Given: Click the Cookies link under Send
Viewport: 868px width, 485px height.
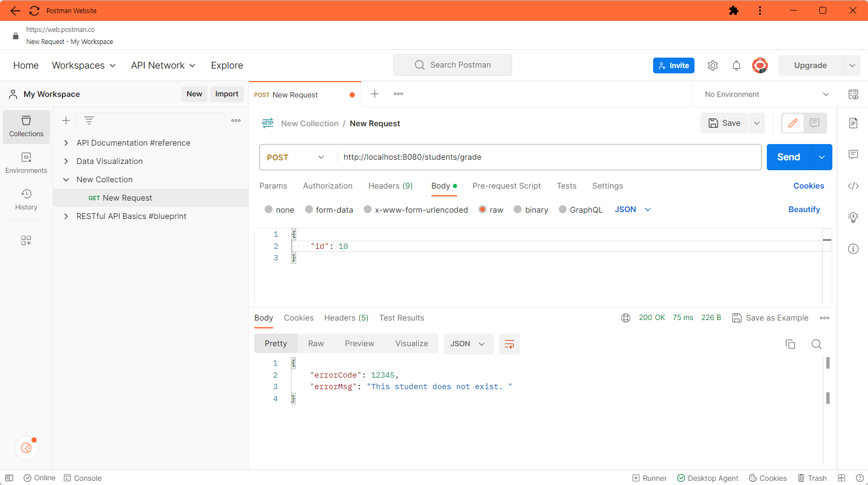Looking at the screenshot, I should pyautogui.click(x=809, y=186).
